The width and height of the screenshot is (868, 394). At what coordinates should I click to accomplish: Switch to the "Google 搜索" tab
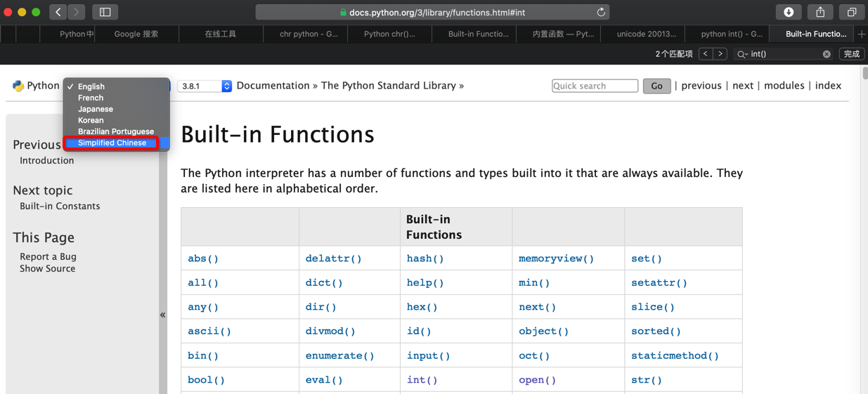pyautogui.click(x=136, y=34)
